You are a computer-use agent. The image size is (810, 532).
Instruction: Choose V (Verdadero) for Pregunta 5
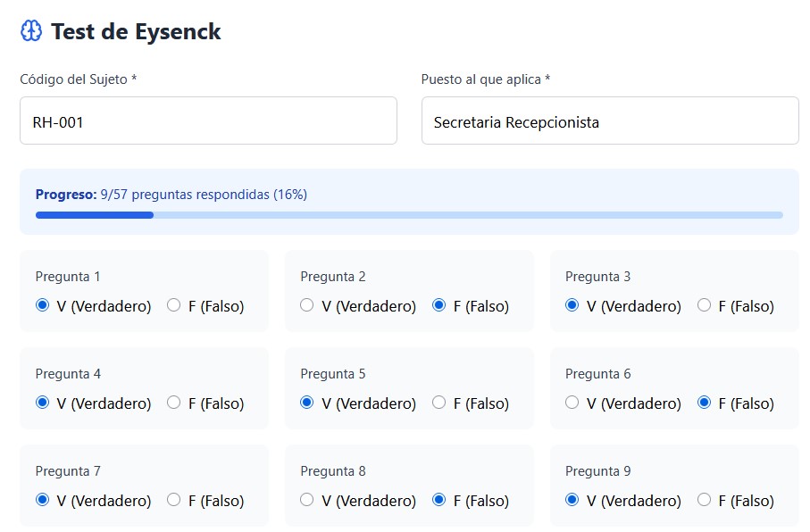pyautogui.click(x=307, y=403)
